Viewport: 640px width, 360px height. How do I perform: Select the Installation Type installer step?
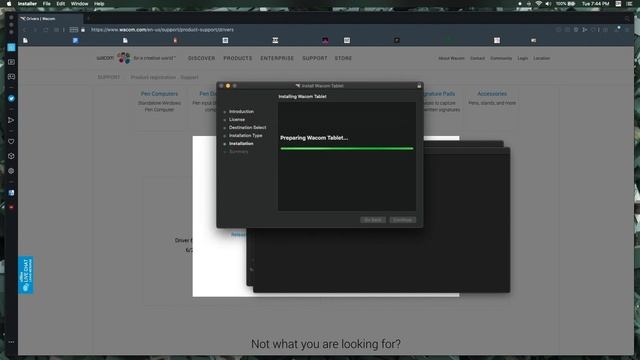click(245, 136)
